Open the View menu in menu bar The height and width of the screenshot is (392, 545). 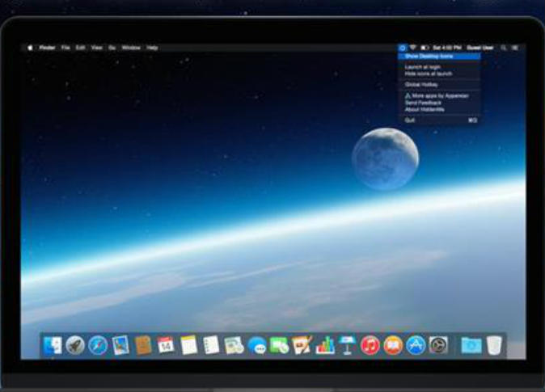pos(96,48)
